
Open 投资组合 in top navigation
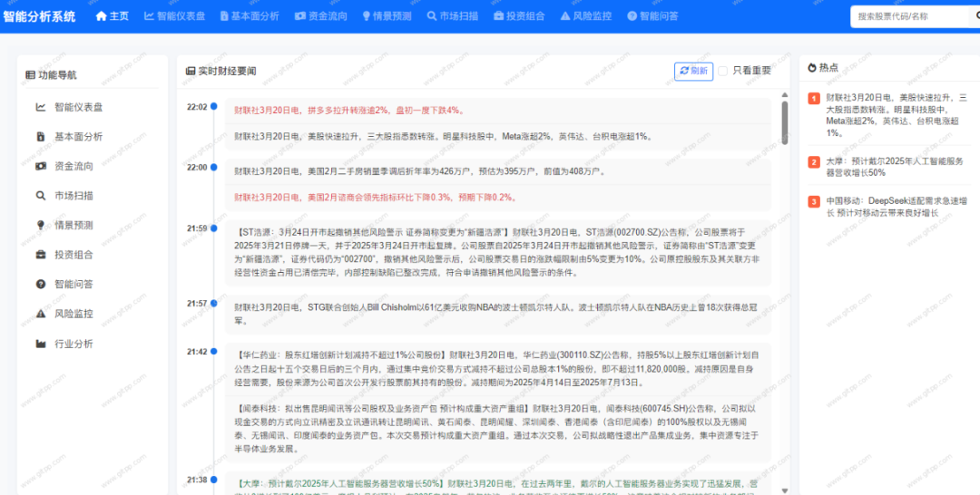pyautogui.click(x=520, y=16)
